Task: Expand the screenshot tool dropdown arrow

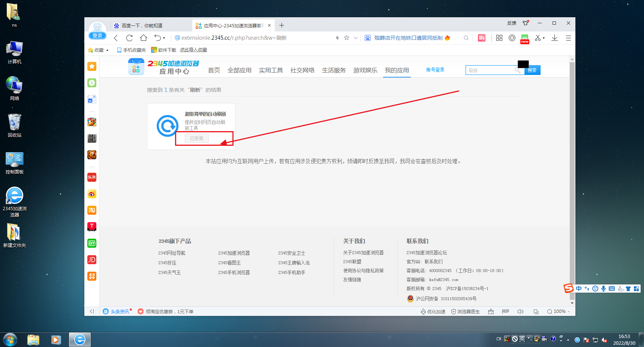Action: 544,38
